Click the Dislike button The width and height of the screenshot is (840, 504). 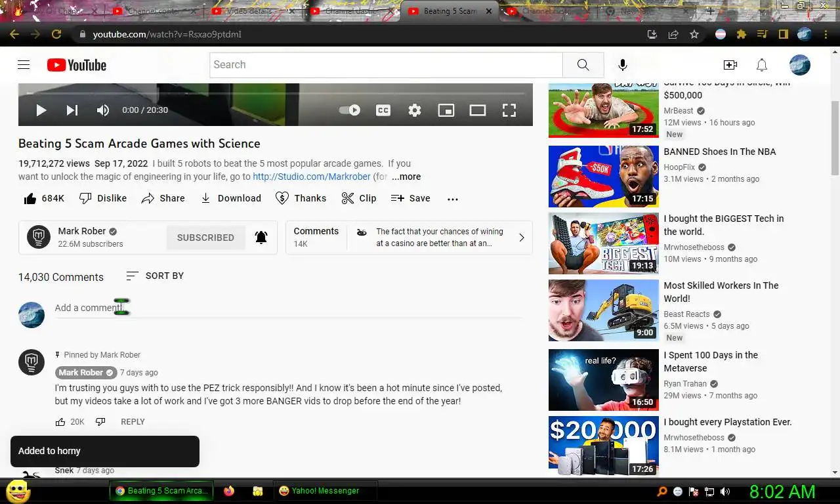[103, 198]
